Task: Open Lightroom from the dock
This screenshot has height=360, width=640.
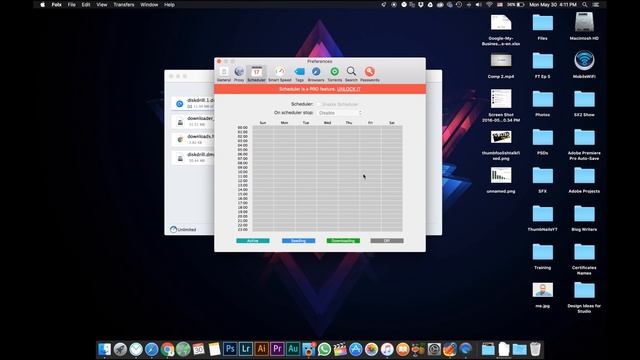Action: (x=246, y=349)
